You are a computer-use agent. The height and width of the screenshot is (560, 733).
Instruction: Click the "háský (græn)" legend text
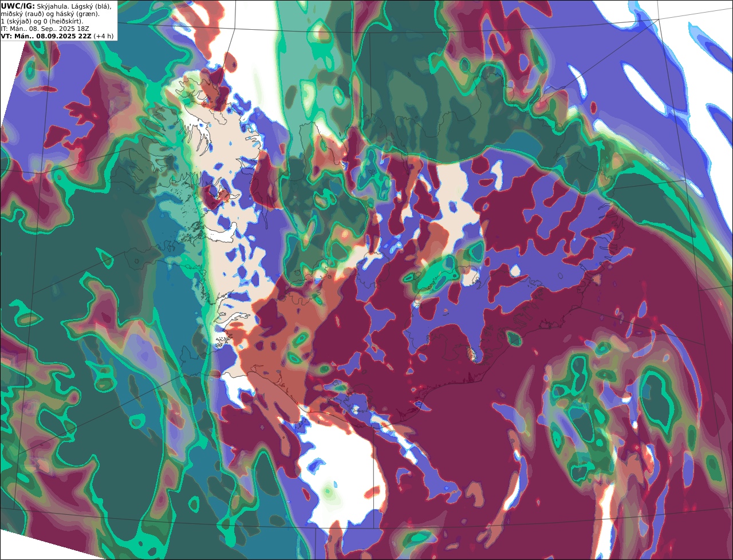[x=77, y=14]
